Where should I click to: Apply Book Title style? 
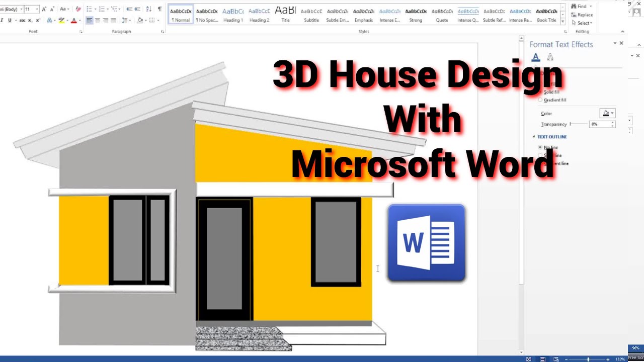(546, 15)
